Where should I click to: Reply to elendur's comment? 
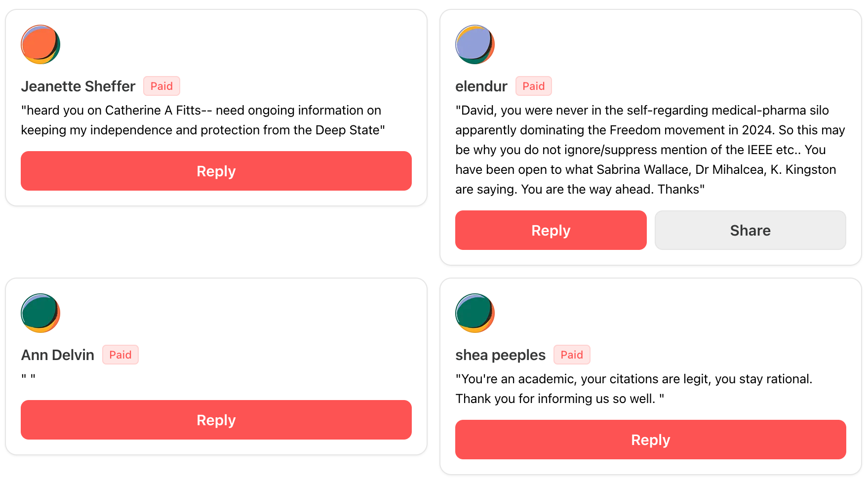pos(551,230)
